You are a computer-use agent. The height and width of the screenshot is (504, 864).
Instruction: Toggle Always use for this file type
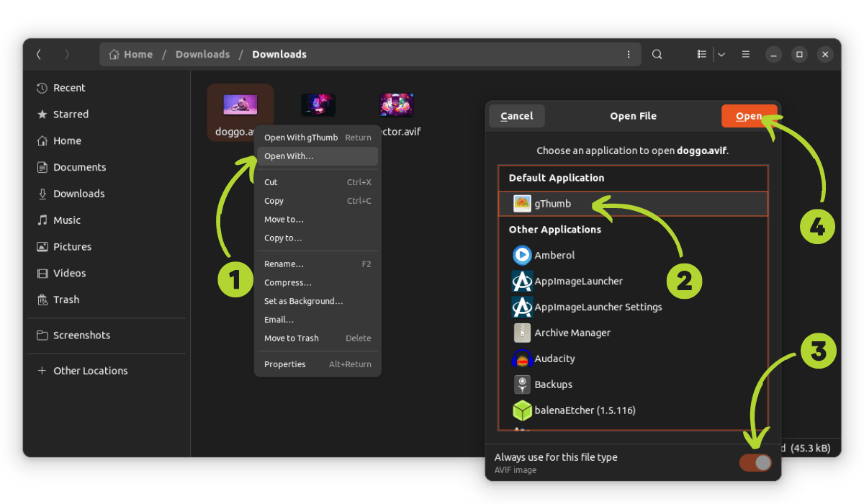point(755,463)
